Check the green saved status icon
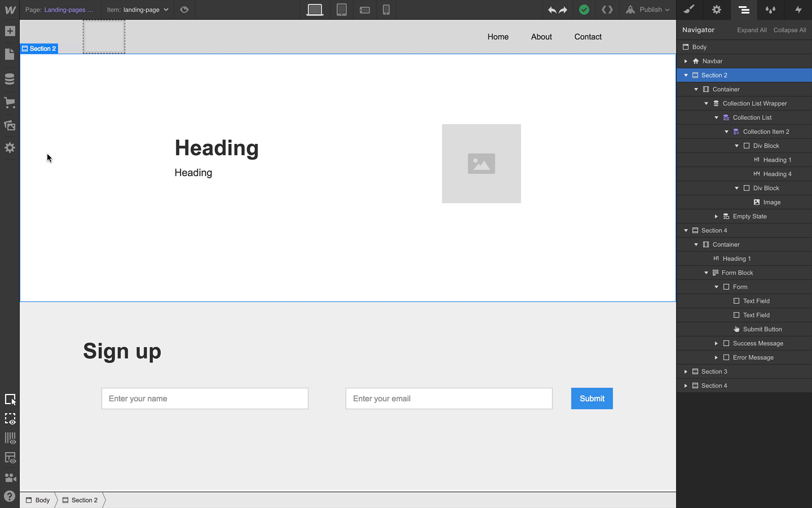 (x=584, y=10)
